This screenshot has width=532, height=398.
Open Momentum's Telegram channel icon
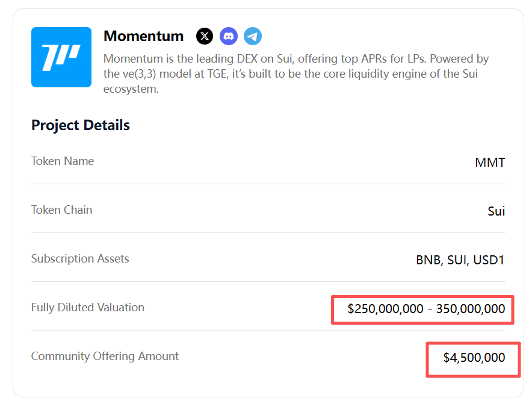tap(253, 36)
